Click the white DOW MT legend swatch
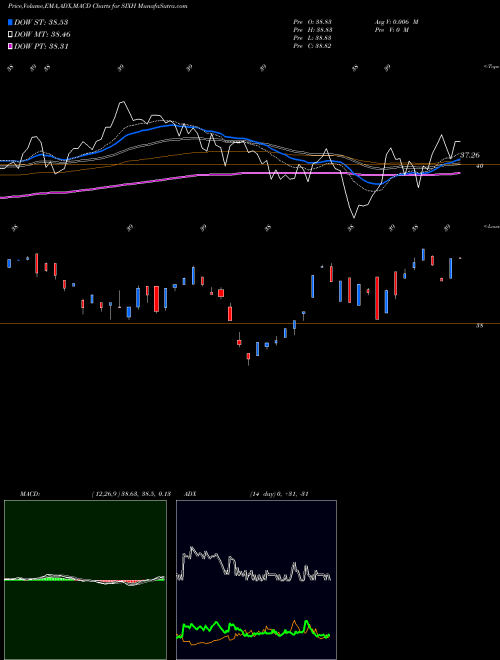The height and width of the screenshot is (660, 500). (10, 34)
